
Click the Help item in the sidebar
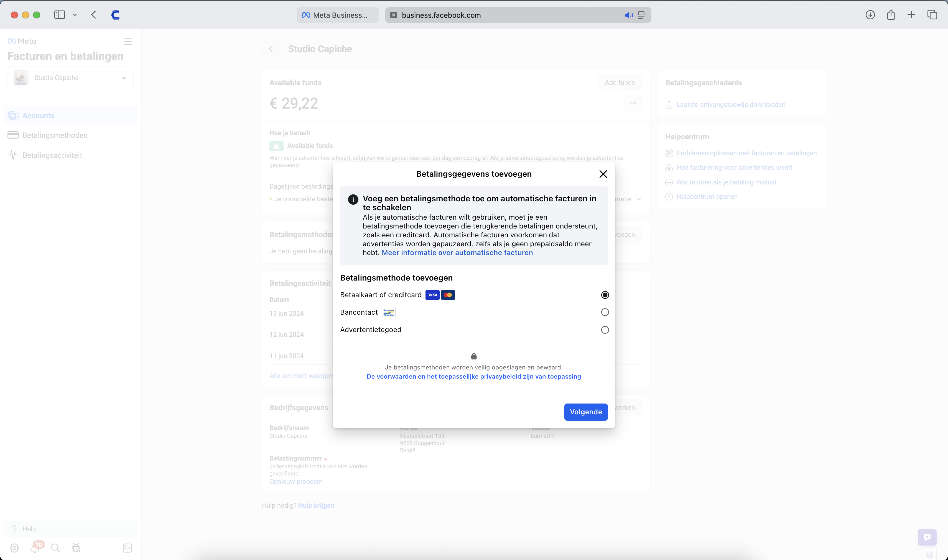coord(71,529)
